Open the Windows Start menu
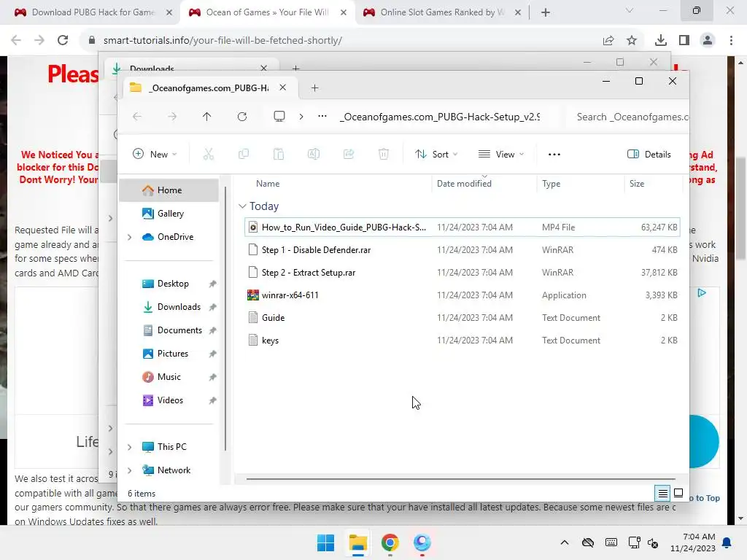 [x=326, y=542]
